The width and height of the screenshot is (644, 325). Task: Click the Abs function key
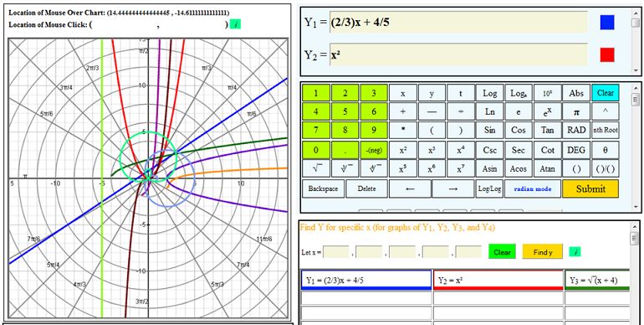(x=576, y=93)
